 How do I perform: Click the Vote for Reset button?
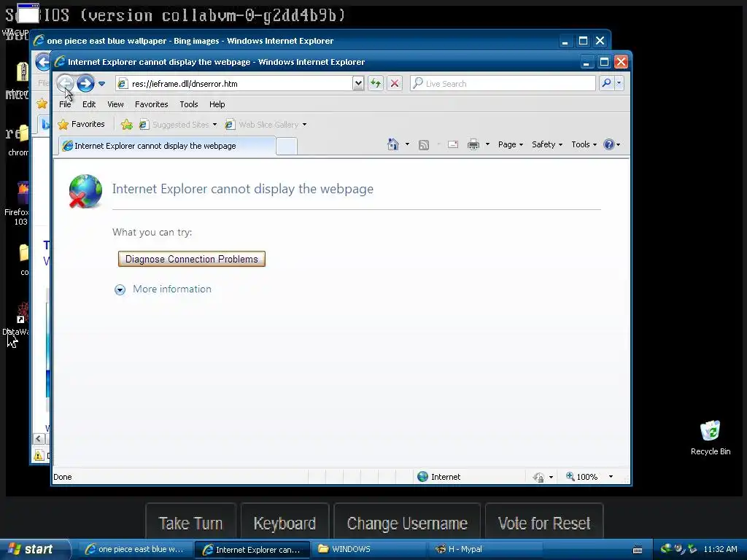544,523
